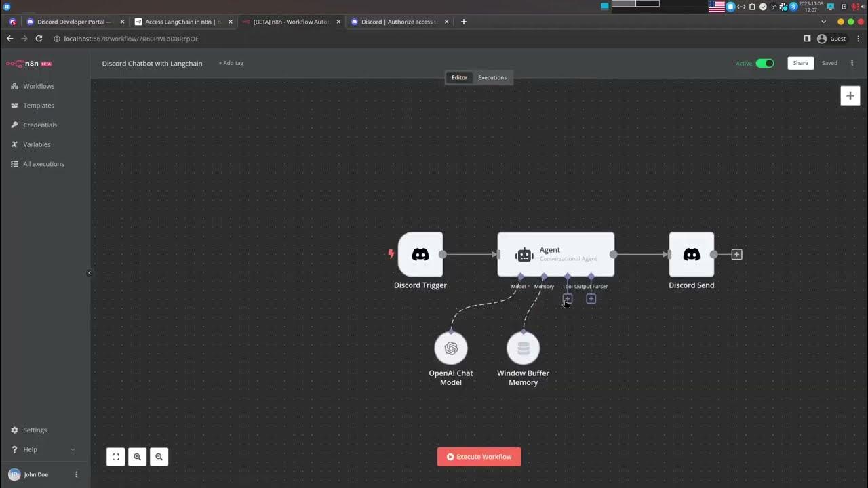
Task: Open Templates in the sidebar
Action: pos(39,106)
